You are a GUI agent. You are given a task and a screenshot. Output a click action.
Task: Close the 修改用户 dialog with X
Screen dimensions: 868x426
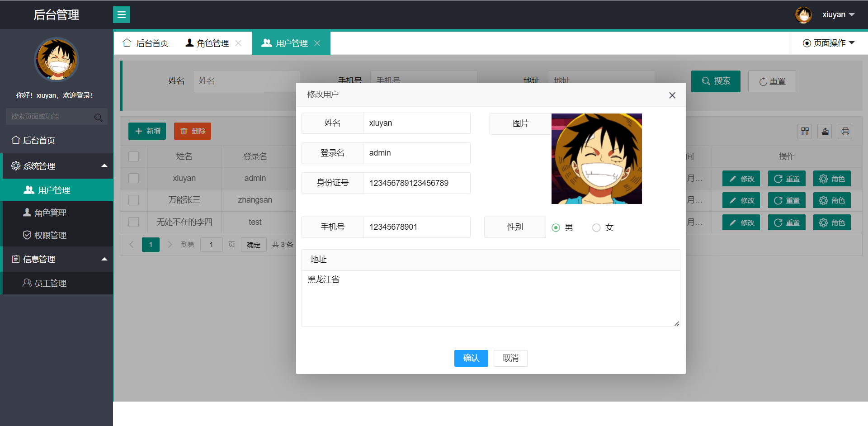pyautogui.click(x=672, y=95)
